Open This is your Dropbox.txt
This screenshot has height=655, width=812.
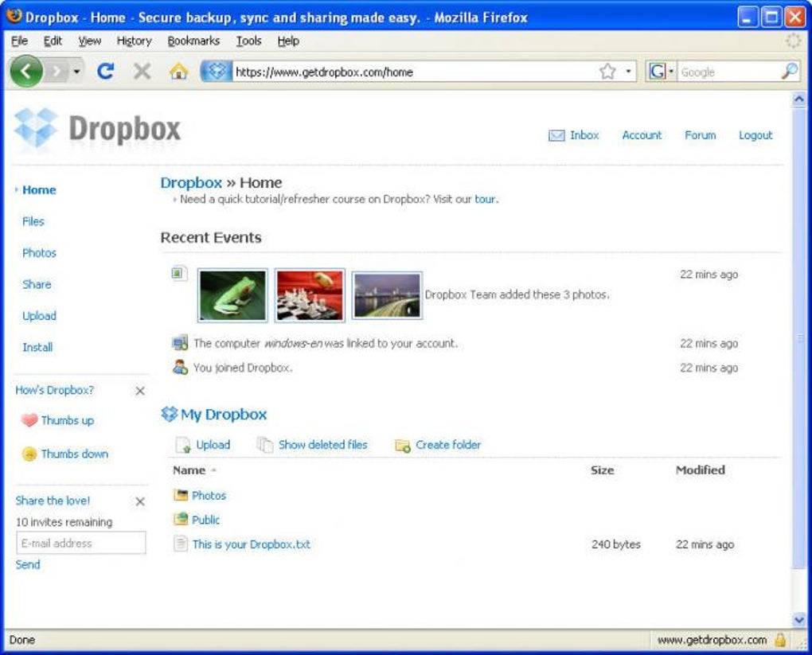tap(251, 544)
